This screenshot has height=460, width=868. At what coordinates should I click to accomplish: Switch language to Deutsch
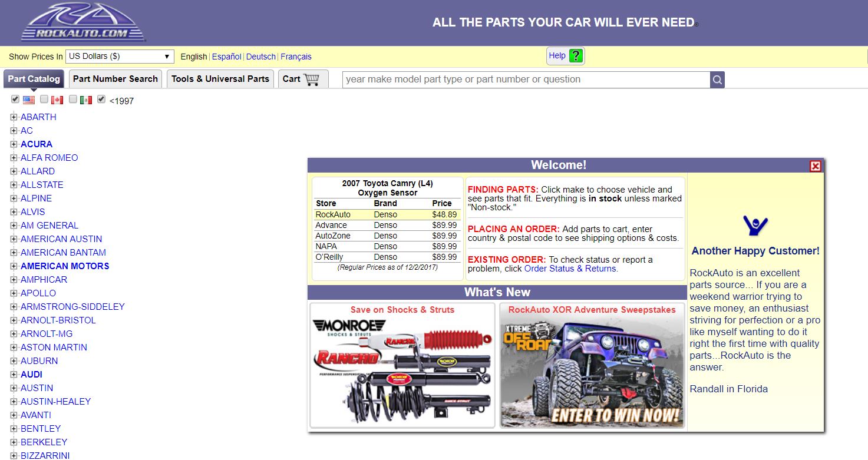(x=261, y=57)
